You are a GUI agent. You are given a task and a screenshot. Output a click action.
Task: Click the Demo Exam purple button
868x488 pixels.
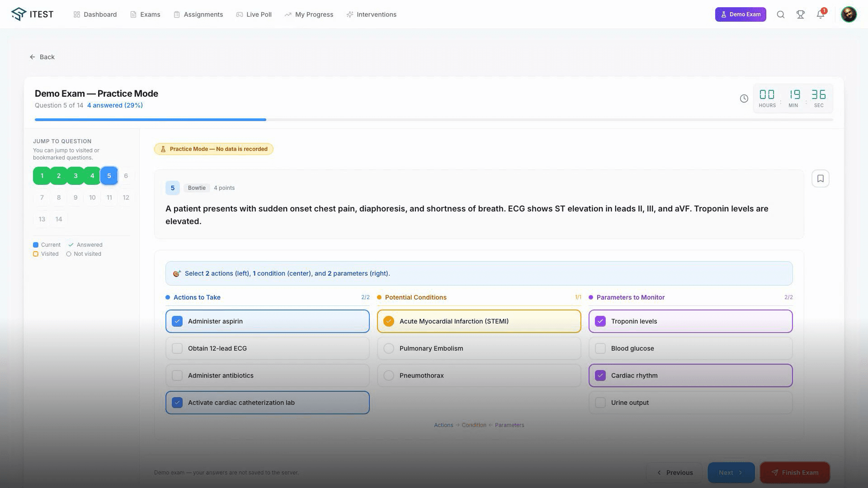[x=740, y=14]
